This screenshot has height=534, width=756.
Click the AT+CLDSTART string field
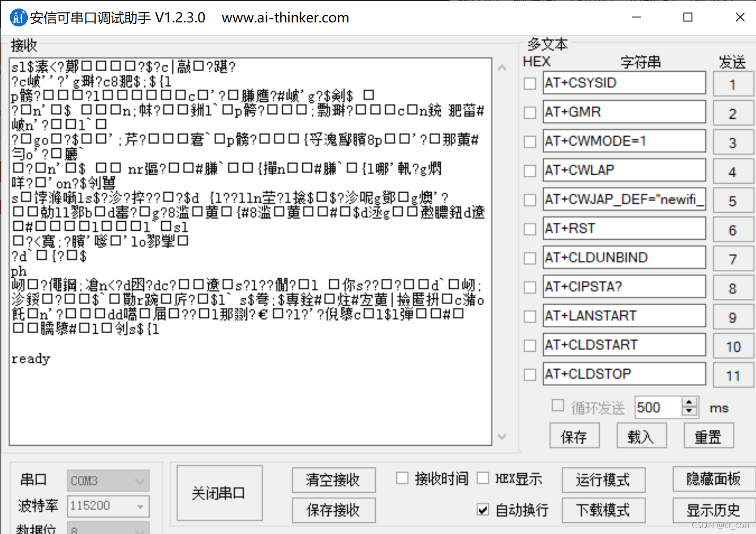(x=624, y=345)
